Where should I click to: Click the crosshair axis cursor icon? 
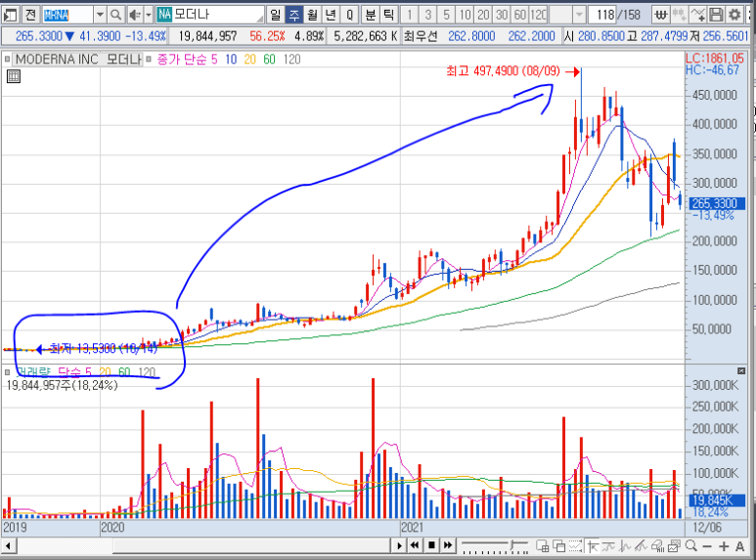tap(593, 546)
